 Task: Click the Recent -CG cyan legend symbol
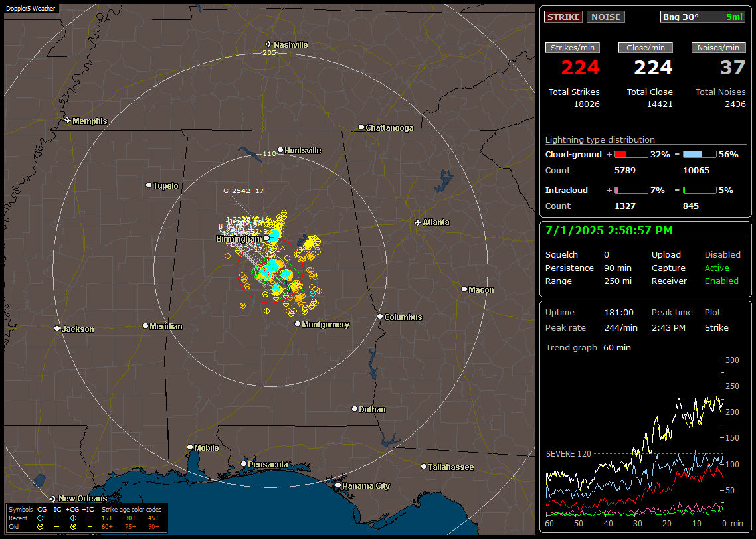pyautogui.click(x=41, y=518)
